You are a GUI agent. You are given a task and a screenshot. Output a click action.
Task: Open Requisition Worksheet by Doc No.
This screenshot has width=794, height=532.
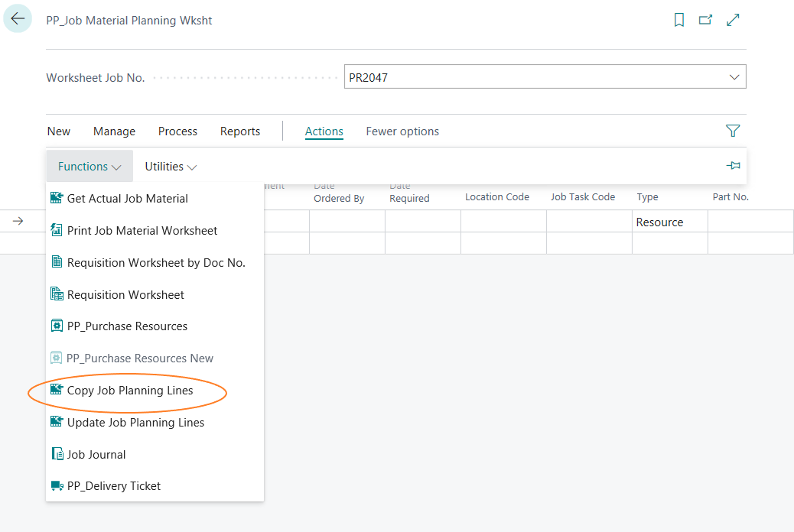pos(156,263)
